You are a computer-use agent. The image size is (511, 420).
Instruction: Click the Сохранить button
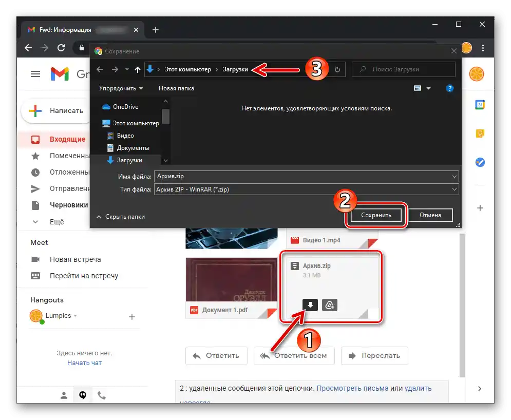pyautogui.click(x=376, y=215)
